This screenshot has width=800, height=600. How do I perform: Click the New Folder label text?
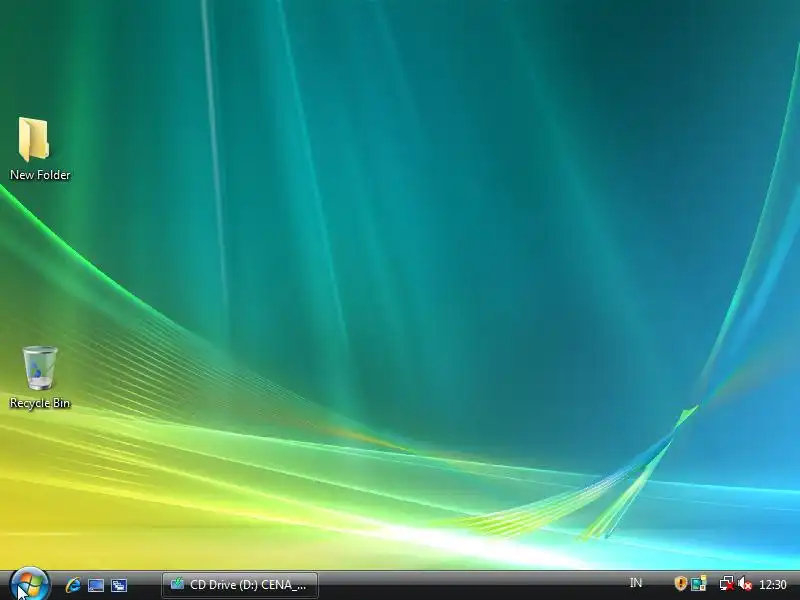click(40, 175)
